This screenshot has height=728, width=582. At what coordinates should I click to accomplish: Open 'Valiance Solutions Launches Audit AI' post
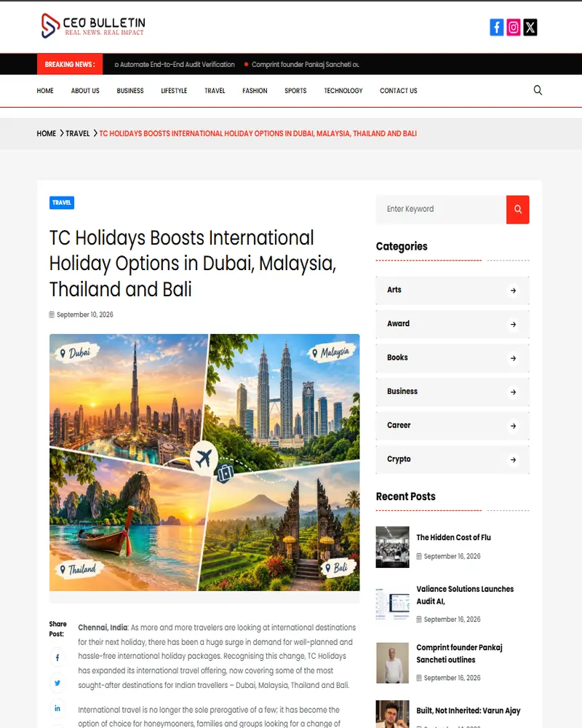[x=465, y=596]
